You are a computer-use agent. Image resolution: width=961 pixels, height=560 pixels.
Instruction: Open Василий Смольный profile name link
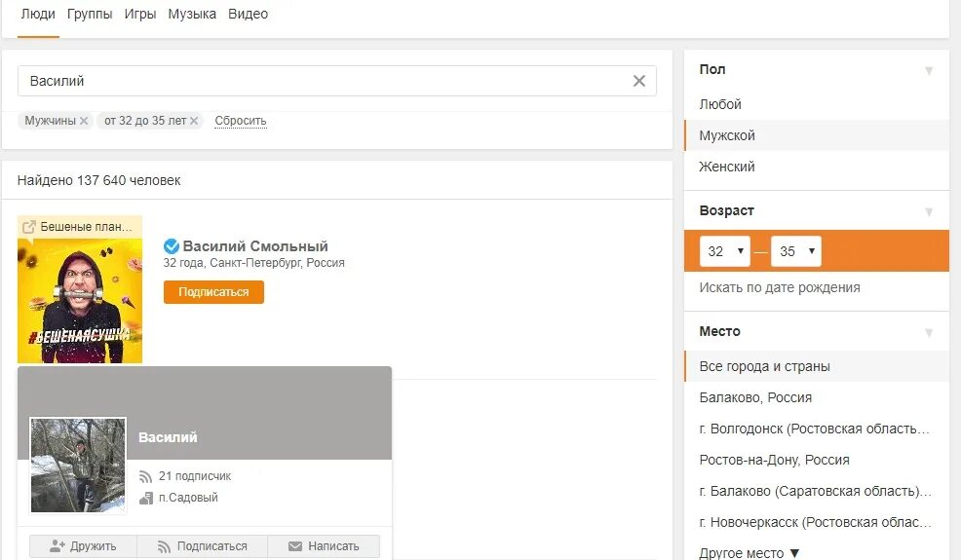(x=255, y=246)
